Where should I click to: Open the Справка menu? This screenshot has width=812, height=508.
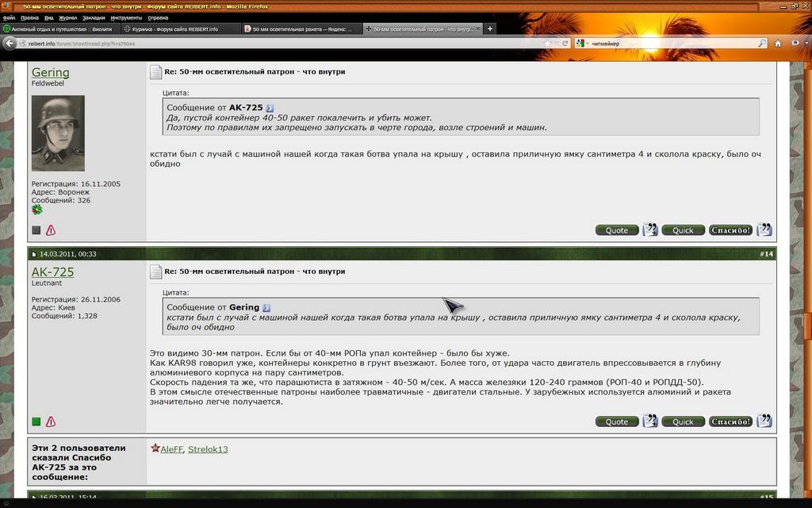(x=158, y=17)
